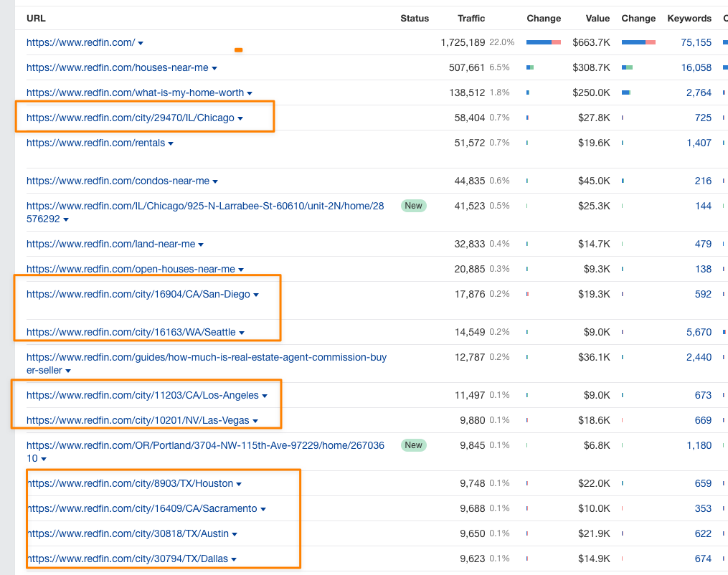The image size is (728, 575).
Task: Expand the caret beside the Houston URL
Action: [x=239, y=484]
